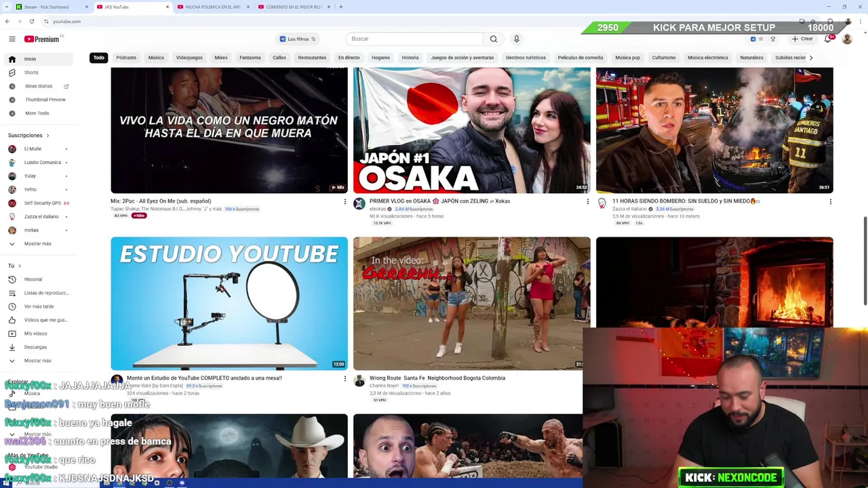Open Wrong Route Santa Fe title
Viewport: 868px width, 488px height.
(437, 378)
